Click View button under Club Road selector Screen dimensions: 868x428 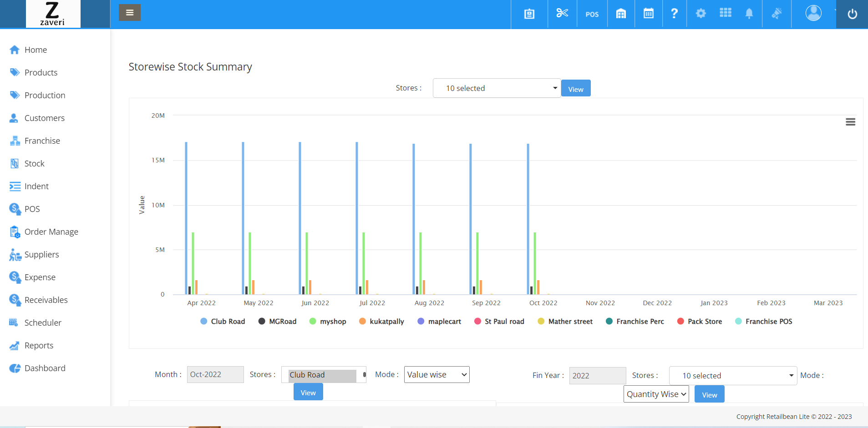(x=308, y=392)
